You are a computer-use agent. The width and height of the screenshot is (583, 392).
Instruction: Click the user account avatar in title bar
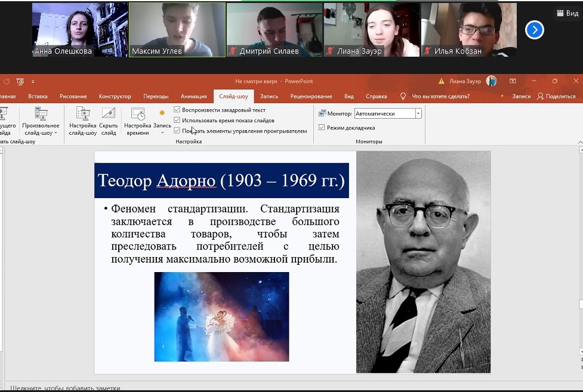491,81
